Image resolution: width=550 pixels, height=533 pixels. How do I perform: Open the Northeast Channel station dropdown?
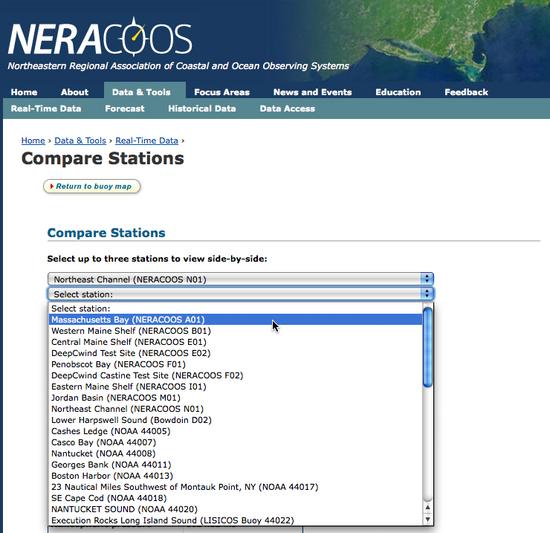pyautogui.click(x=241, y=279)
